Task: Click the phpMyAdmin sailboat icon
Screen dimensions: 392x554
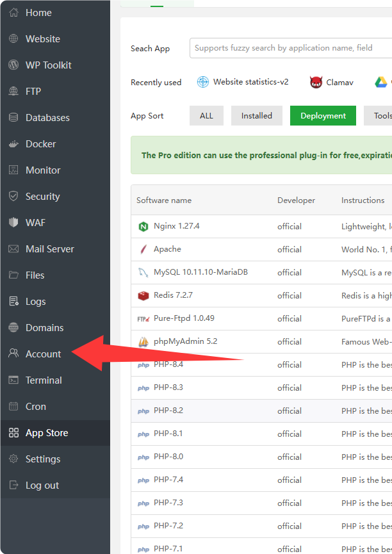Action: point(143,341)
